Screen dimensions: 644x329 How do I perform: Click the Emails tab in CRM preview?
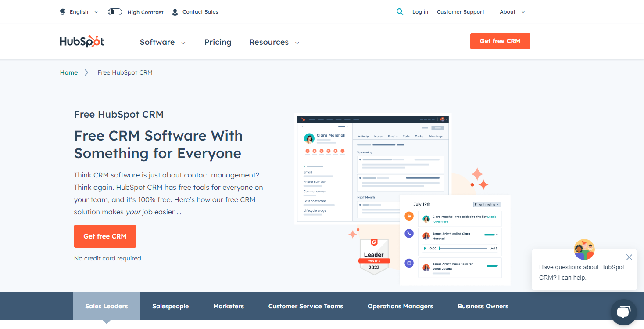tap(393, 137)
